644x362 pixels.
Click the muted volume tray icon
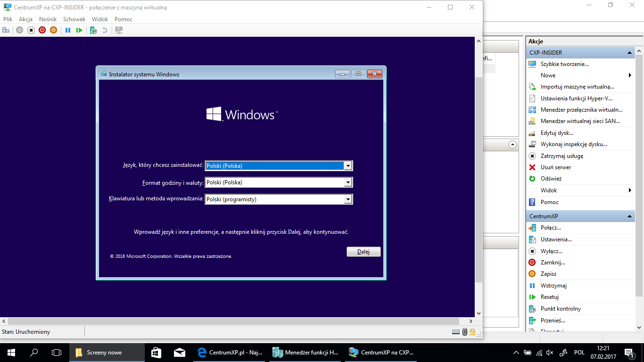550,353
